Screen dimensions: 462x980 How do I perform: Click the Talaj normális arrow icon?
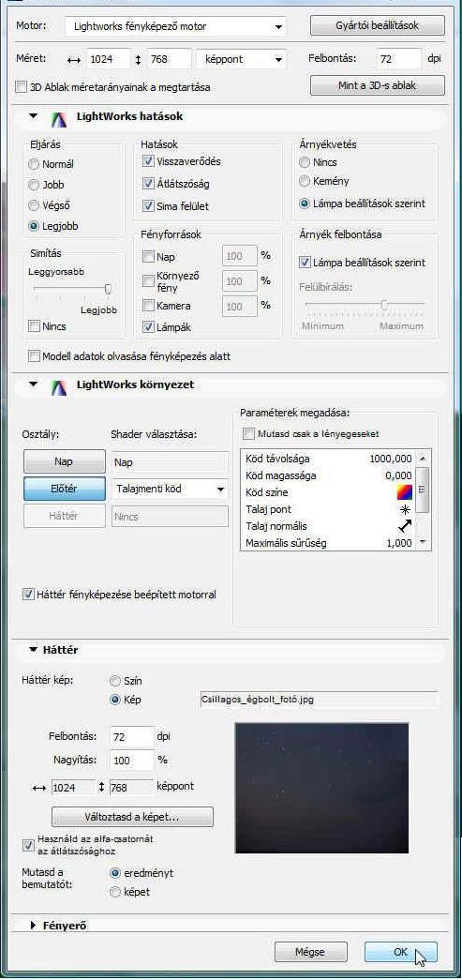tap(405, 525)
